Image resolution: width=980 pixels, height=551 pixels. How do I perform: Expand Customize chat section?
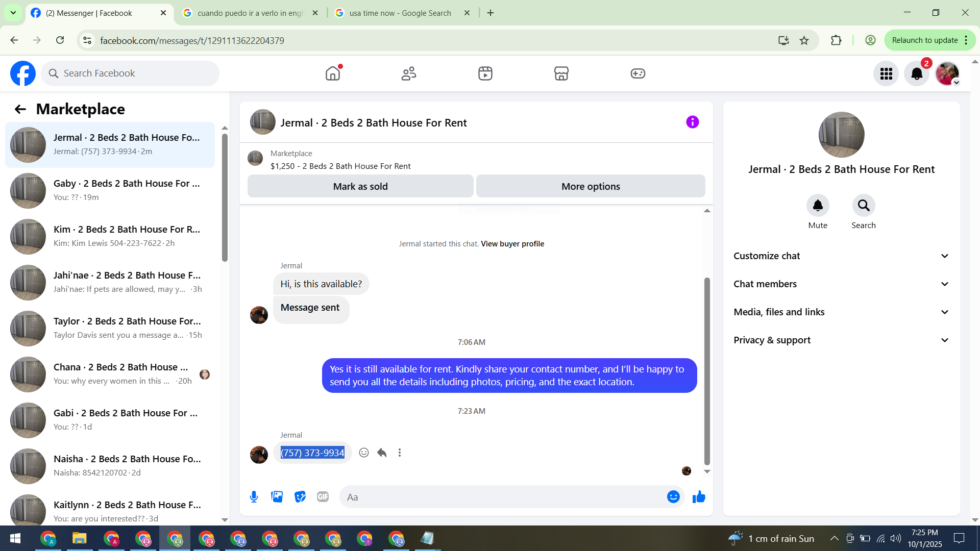pyautogui.click(x=841, y=256)
